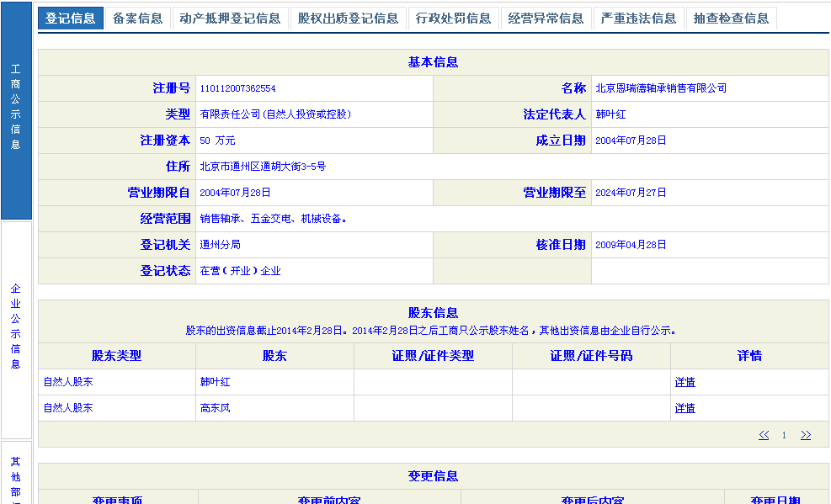Click shareholder name 高东风 in table

[215, 408]
